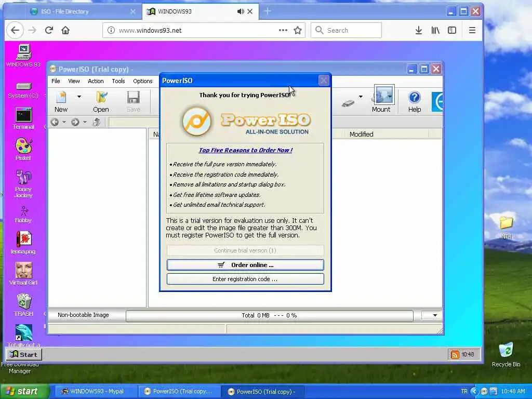Expand the USB drive dropdown arrow
The image size is (532, 399).
coord(361,97)
